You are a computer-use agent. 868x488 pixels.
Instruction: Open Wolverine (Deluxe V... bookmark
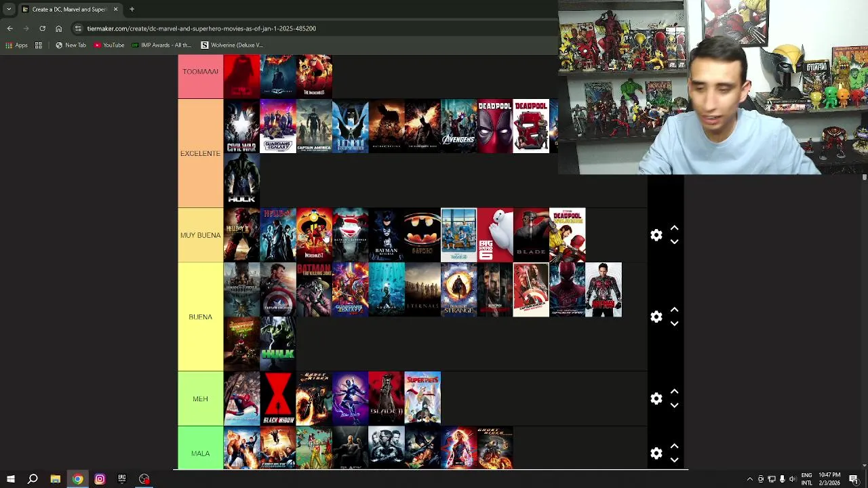tap(232, 45)
